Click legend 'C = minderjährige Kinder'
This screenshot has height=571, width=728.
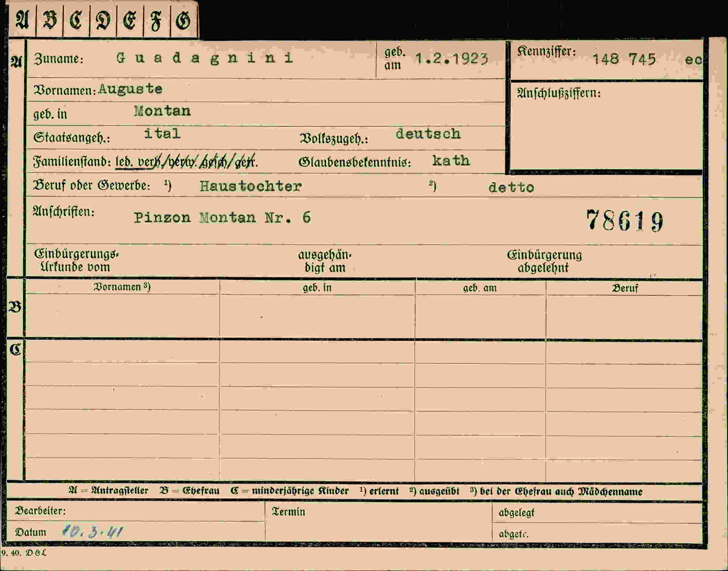pos(289,491)
